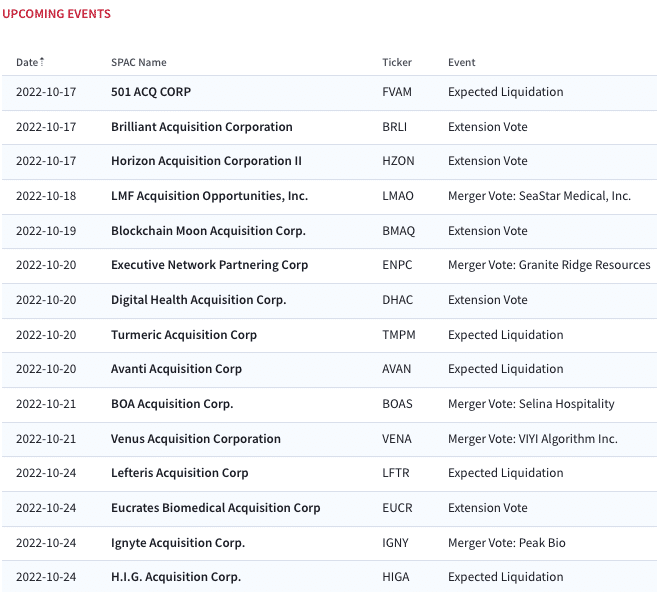This screenshot has width=657, height=592.
Task: Open Ignyte Acquisition Corp. entry
Action: point(178,543)
